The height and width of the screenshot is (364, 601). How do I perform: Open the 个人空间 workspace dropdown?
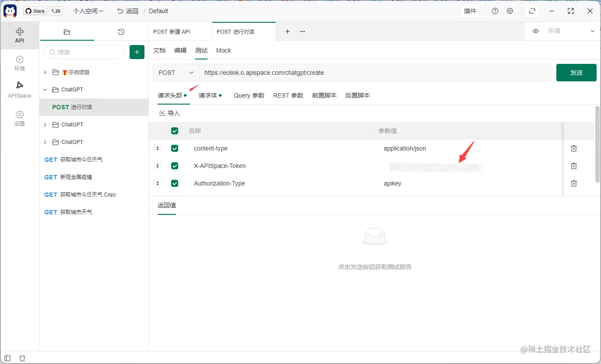88,11
